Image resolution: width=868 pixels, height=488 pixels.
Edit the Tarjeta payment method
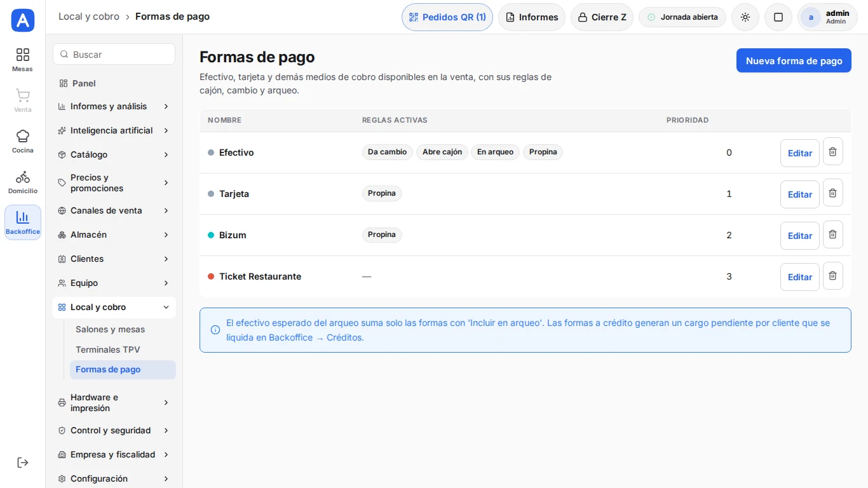click(800, 194)
